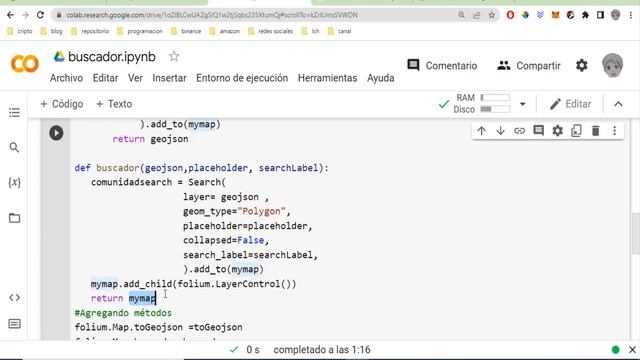Close the status bar with X

[x=632, y=350]
